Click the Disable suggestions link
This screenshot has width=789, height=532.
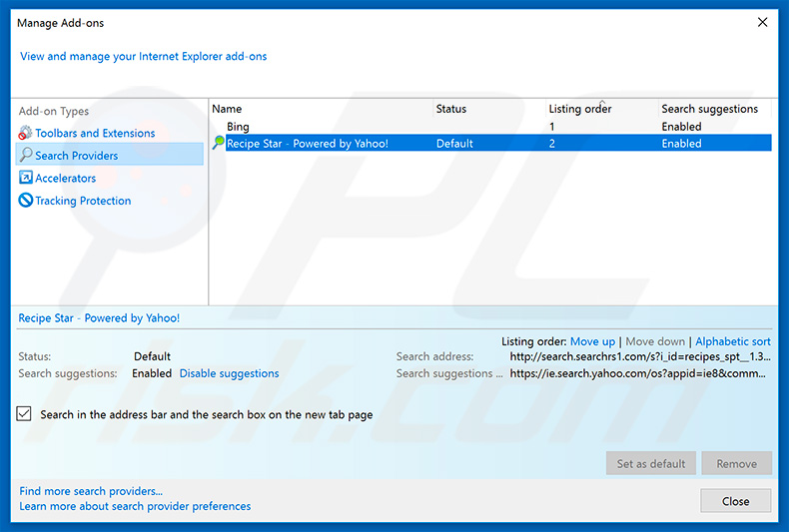[229, 373]
